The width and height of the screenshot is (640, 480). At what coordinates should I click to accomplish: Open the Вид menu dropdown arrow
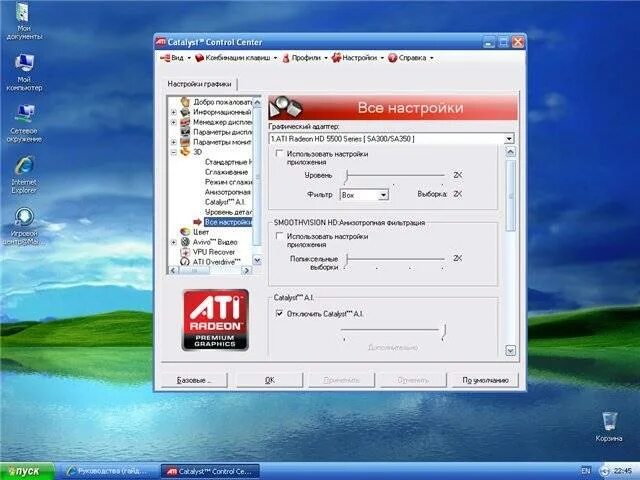[189, 58]
